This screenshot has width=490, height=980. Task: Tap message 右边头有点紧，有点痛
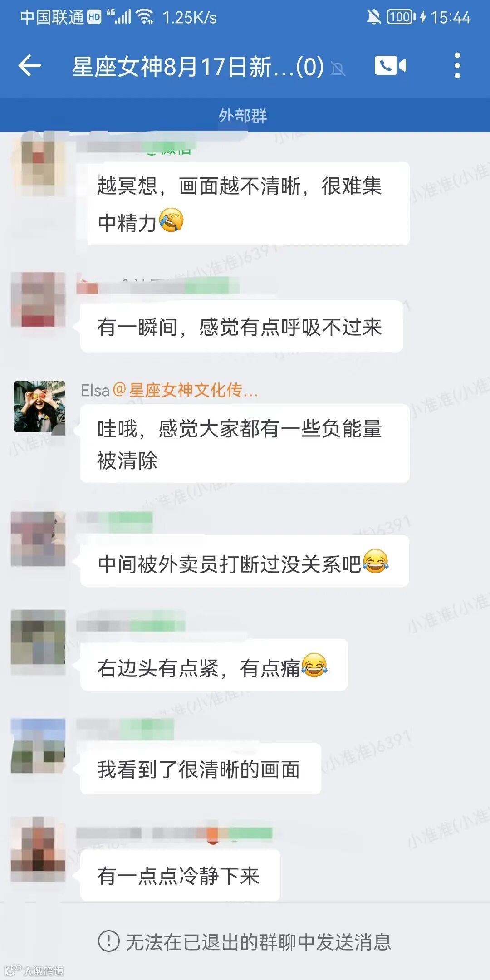(x=214, y=665)
